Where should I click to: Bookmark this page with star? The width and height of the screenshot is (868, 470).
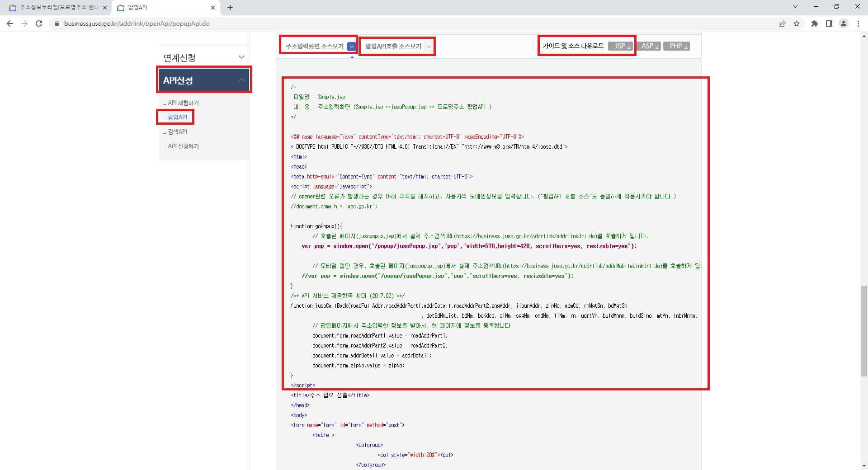pyautogui.click(x=797, y=23)
